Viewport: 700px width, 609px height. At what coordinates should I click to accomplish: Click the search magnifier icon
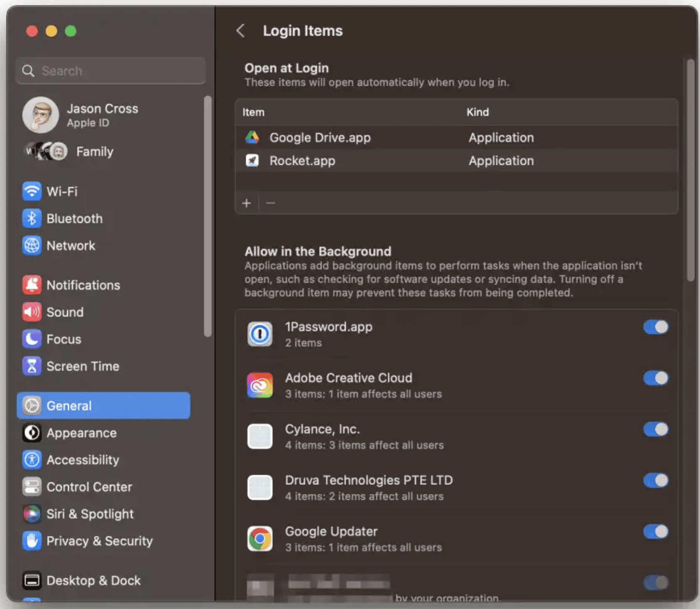click(28, 71)
